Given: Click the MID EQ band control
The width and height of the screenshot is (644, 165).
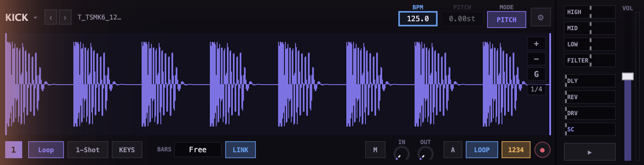Looking at the screenshot, I should click(x=590, y=28).
